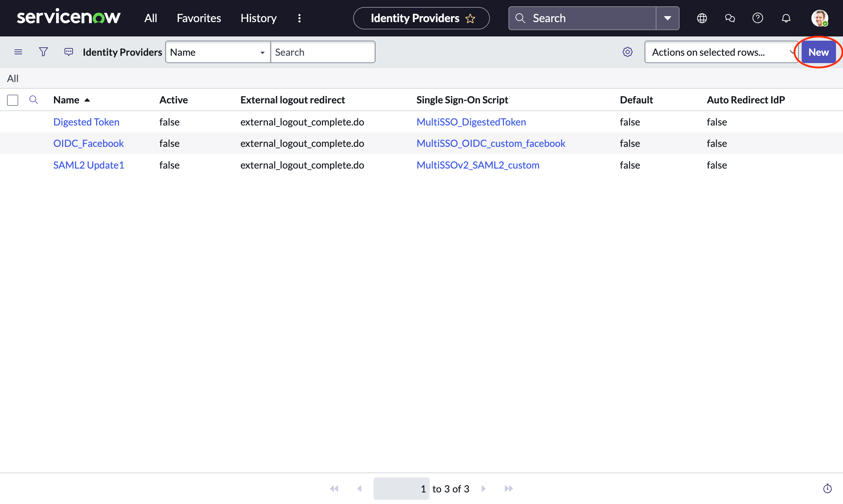Screen dimensions: 843x504
Task: Open the History menu
Action: pyautogui.click(x=258, y=18)
